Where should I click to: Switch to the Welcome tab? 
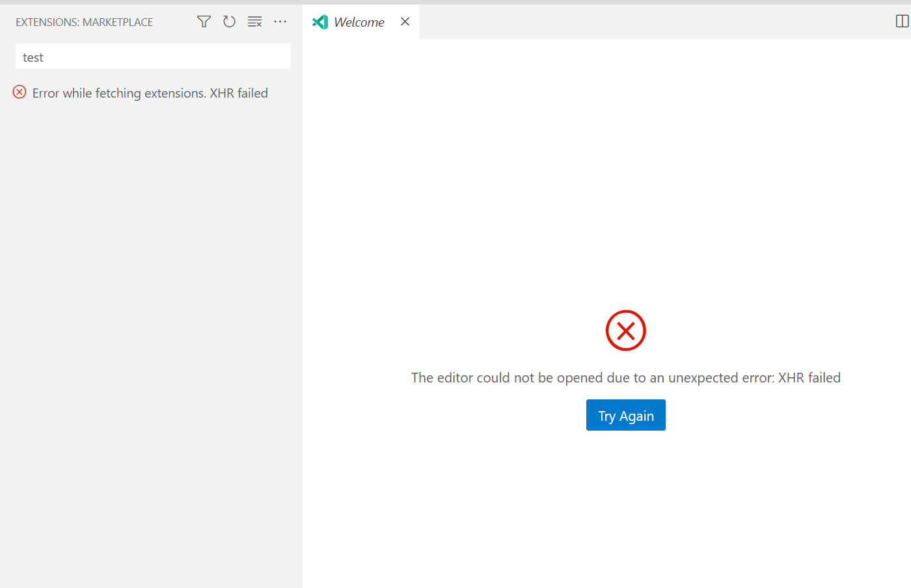359,21
